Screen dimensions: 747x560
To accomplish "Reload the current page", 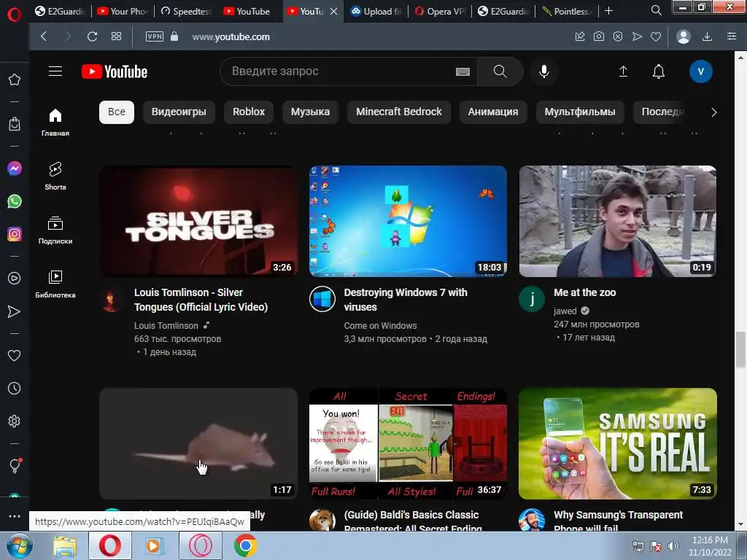I will [93, 36].
